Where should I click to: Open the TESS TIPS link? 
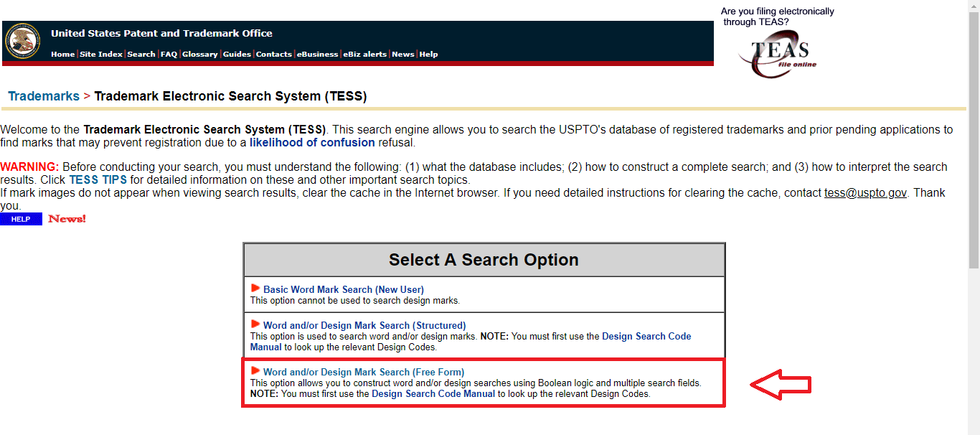click(98, 180)
